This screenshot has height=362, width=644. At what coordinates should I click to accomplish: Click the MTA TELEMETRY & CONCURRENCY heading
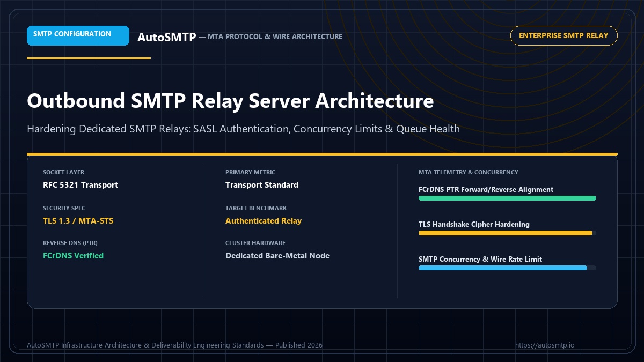(469, 172)
